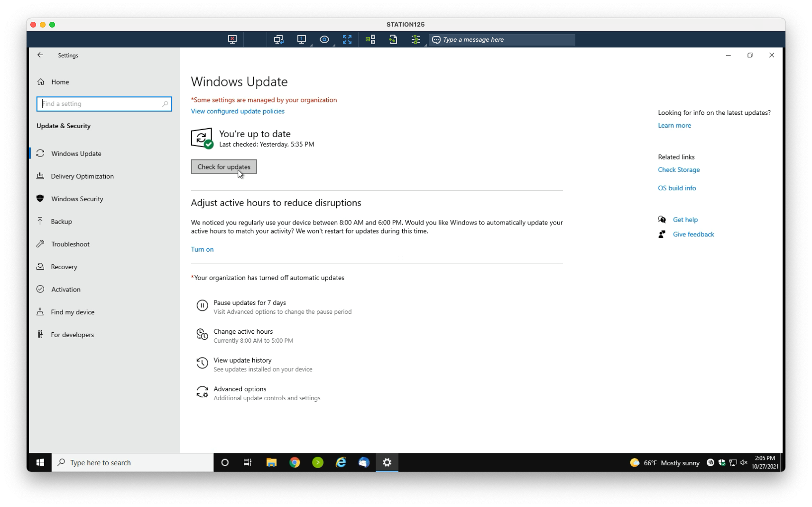Viewport: 812px width, 507px height.
Task: Click the Task View icon on taskbar
Action: (247, 462)
